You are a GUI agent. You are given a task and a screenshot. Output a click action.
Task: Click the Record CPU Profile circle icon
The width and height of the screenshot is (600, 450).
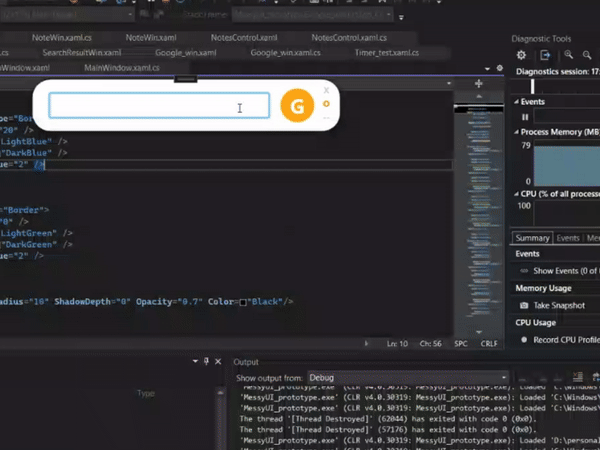pyautogui.click(x=524, y=340)
